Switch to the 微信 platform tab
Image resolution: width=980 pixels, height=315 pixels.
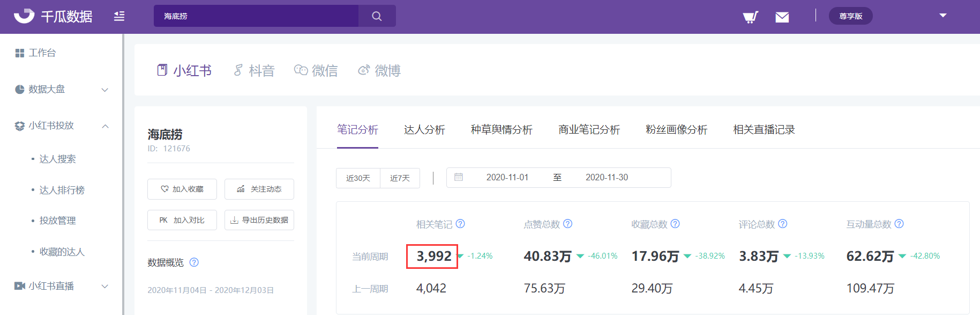tap(316, 70)
